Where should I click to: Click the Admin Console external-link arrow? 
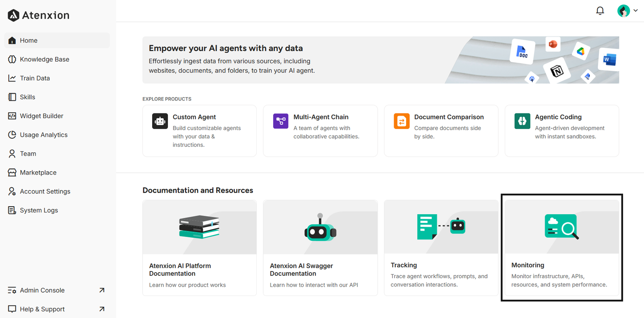coord(102,290)
